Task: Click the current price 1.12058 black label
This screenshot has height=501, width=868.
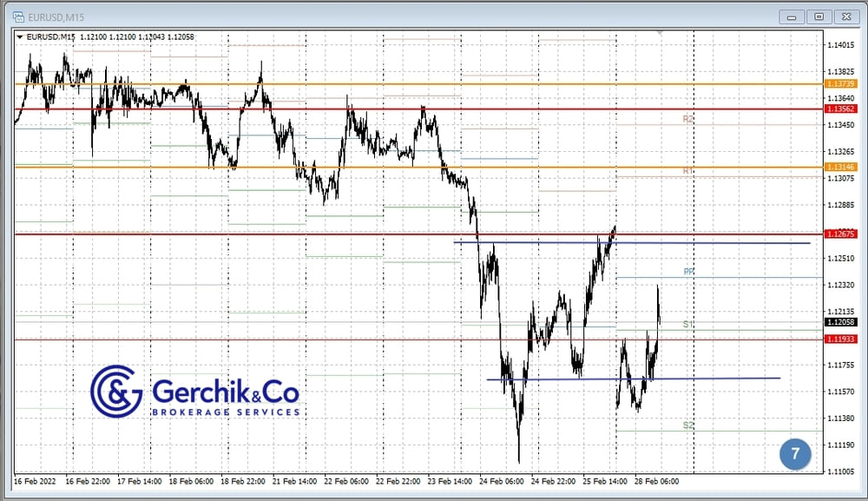Action: point(840,322)
